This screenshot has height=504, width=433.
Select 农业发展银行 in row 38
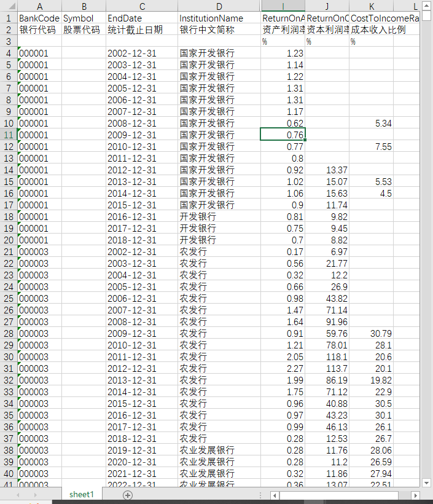point(219,450)
